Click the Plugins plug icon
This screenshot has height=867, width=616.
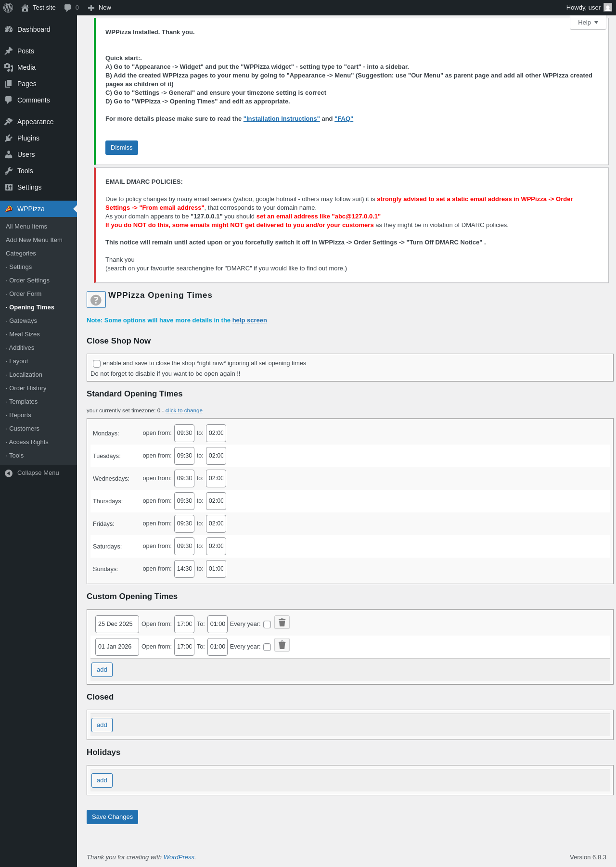click(9, 138)
